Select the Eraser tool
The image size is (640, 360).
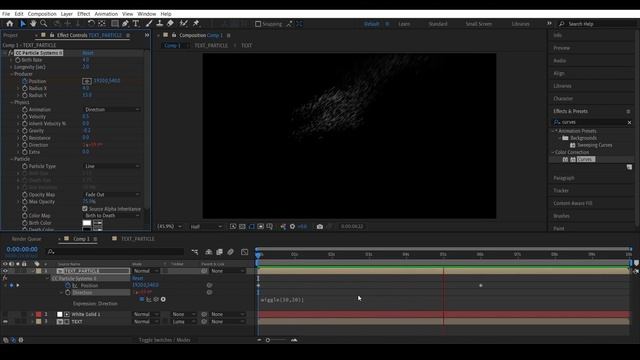170,24
